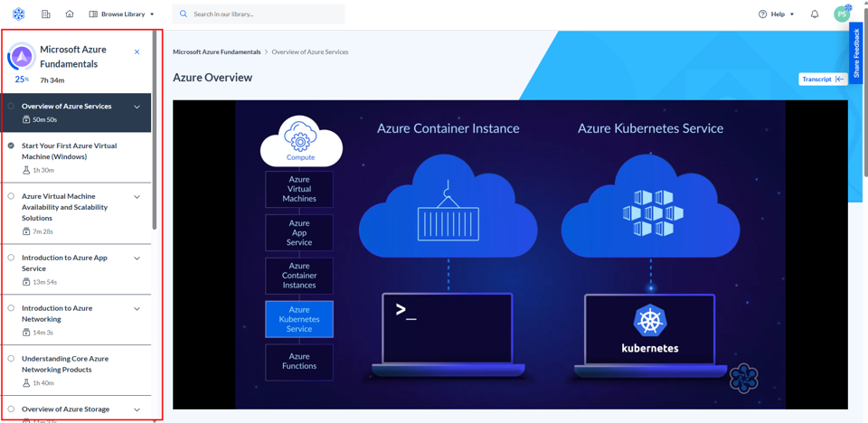Open Start Your First Azure Virtual Machine lab
The width and height of the screenshot is (868, 423).
pyautogui.click(x=76, y=157)
